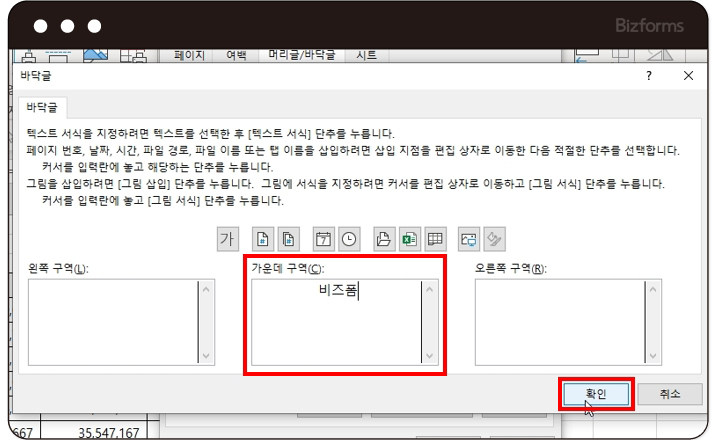Insert Sheet Name table icon
The image size is (715, 440).
click(x=435, y=239)
